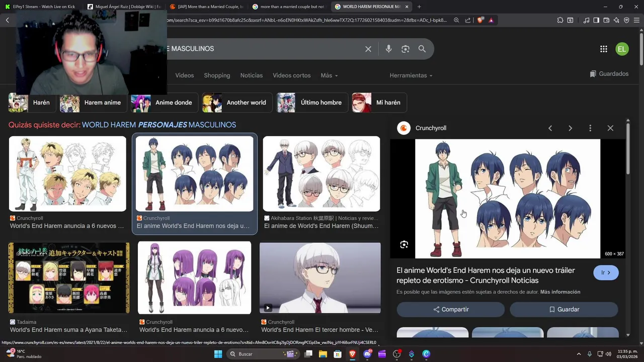
Task: Open Brave Rewards triangle icon
Action: point(491,20)
